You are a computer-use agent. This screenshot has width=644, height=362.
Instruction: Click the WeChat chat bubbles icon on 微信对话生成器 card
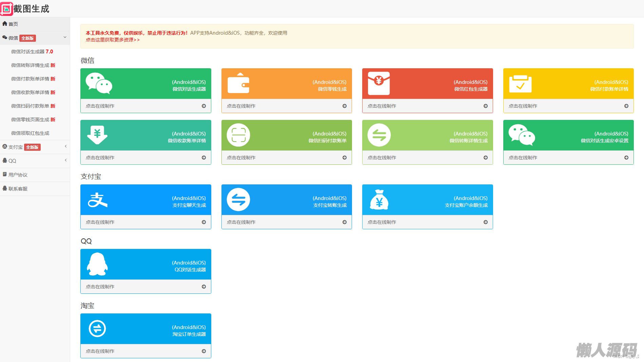(x=99, y=83)
